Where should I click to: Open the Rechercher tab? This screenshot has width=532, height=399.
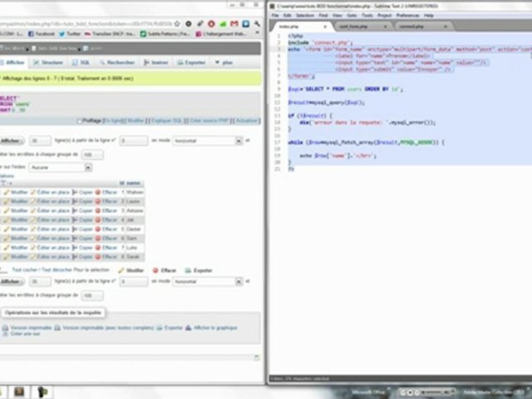pos(117,63)
